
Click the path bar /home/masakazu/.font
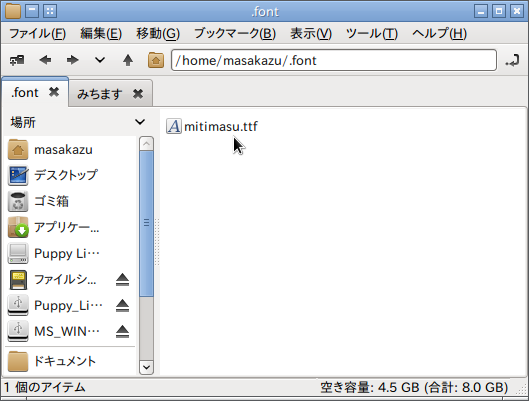click(x=334, y=60)
